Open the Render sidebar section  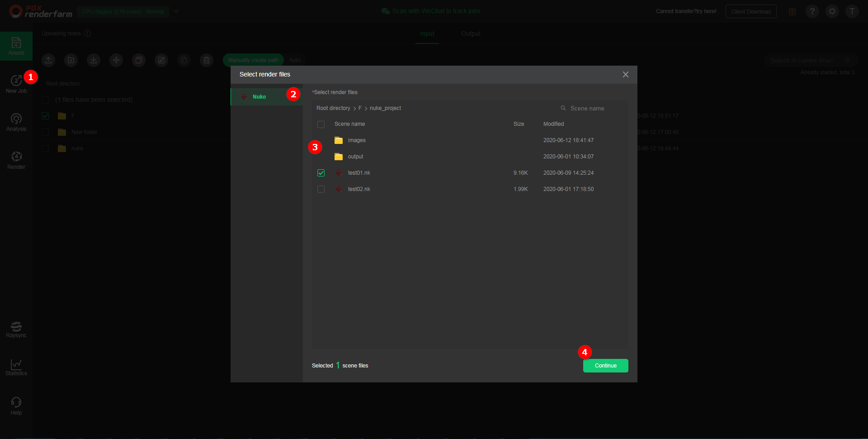pos(16,160)
